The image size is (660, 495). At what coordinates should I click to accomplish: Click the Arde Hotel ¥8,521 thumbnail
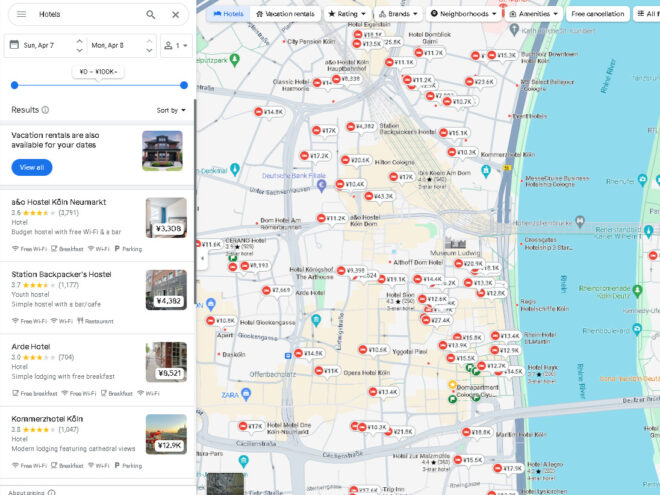(x=166, y=362)
